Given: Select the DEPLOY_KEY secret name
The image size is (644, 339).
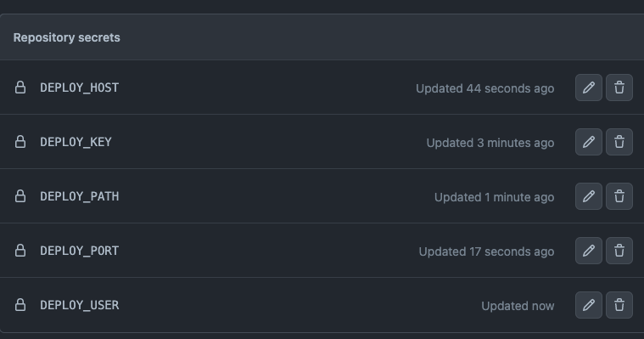Looking at the screenshot, I should click(x=76, y=142).
